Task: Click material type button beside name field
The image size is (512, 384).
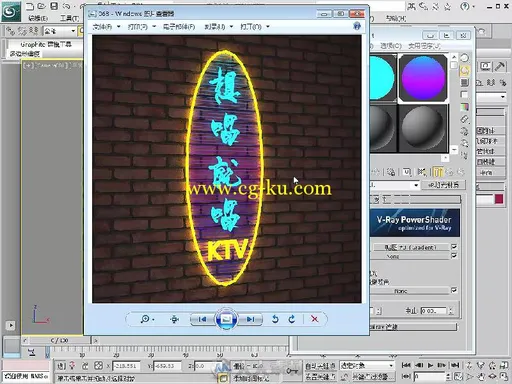Action: [x=443, y=185]
